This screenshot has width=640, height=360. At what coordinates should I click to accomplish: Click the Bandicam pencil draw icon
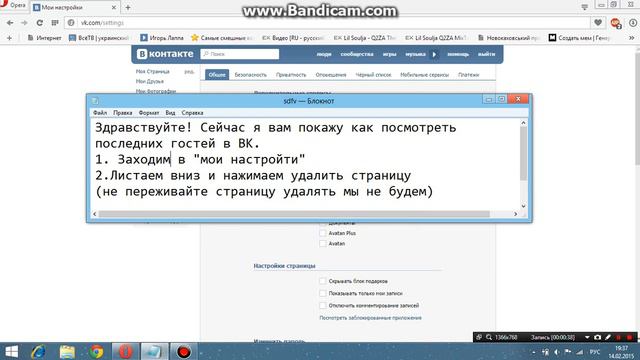(x=608, y=337)
